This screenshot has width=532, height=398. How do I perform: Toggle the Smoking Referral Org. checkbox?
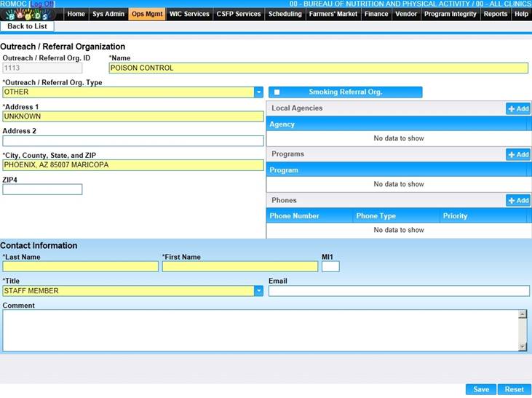click(x=277, y=92)
